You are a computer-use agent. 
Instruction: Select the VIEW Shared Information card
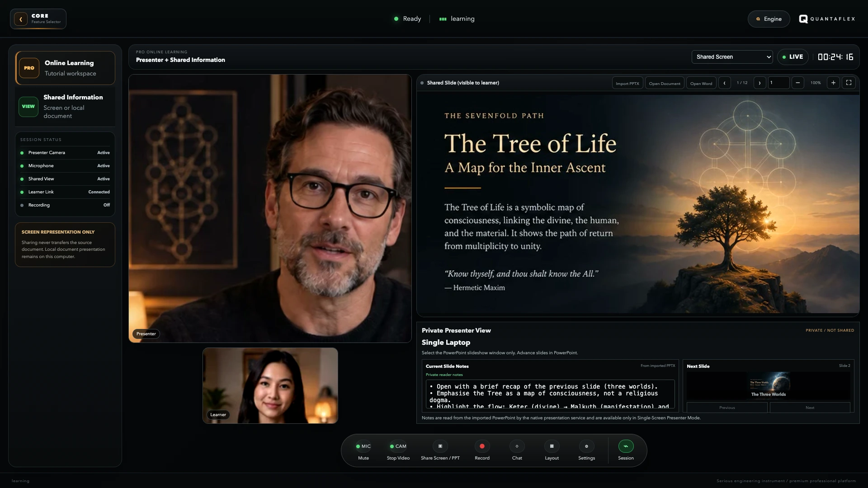65,107
